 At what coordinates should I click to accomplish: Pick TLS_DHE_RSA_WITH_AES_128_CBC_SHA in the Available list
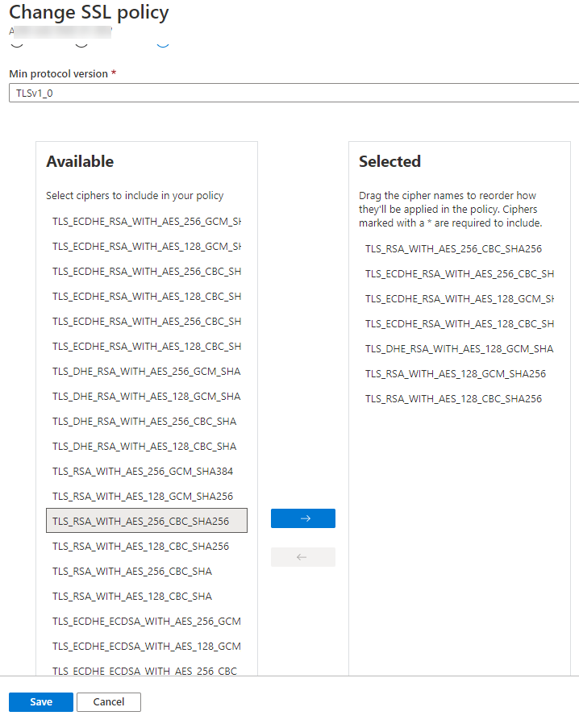(x=144, y=446)
